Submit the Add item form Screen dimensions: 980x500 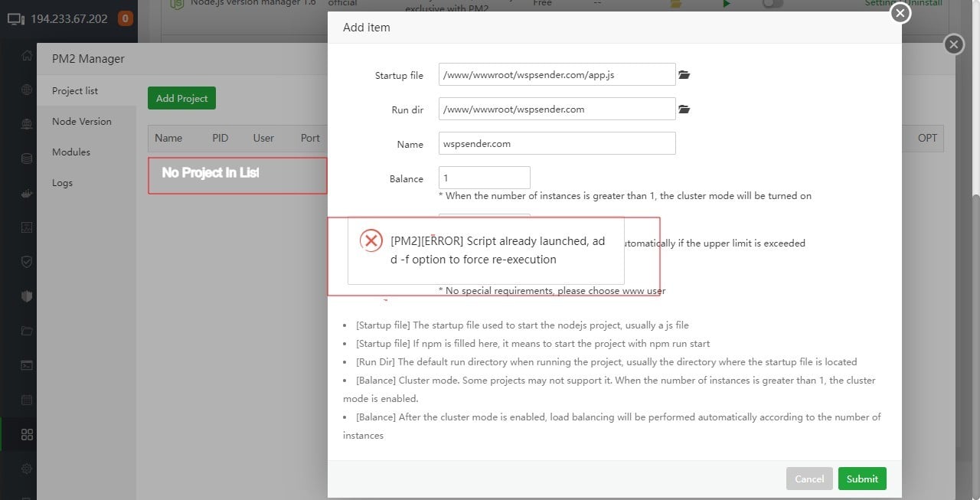(862, 478)
